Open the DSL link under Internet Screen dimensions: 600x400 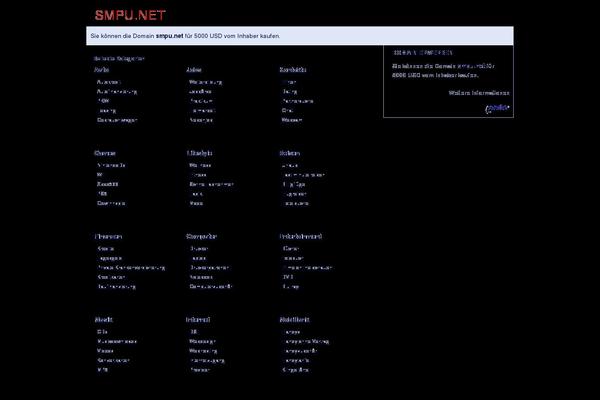(194, 331)
